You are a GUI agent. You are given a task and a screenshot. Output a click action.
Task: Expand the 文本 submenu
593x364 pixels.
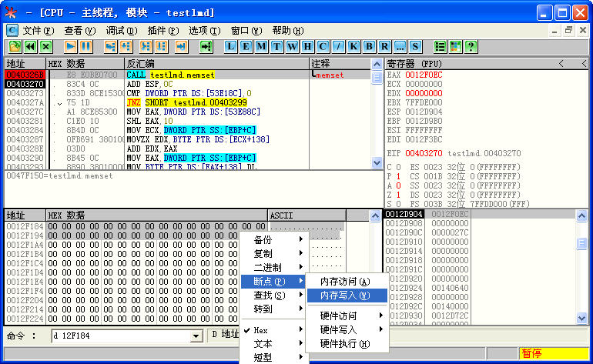tap(274, 344)
